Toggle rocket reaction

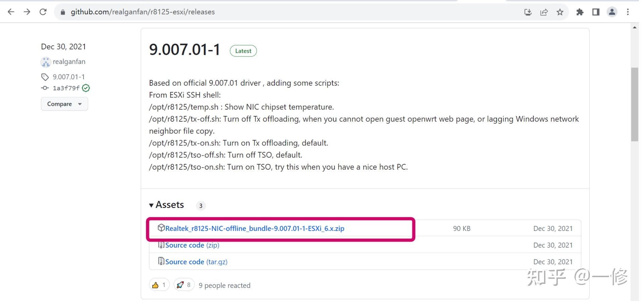(184, 285)
